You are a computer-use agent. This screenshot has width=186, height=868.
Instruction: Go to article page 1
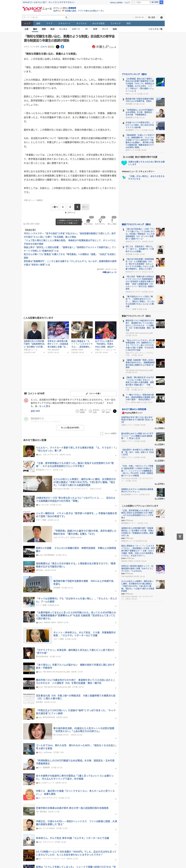pos(63,207)
